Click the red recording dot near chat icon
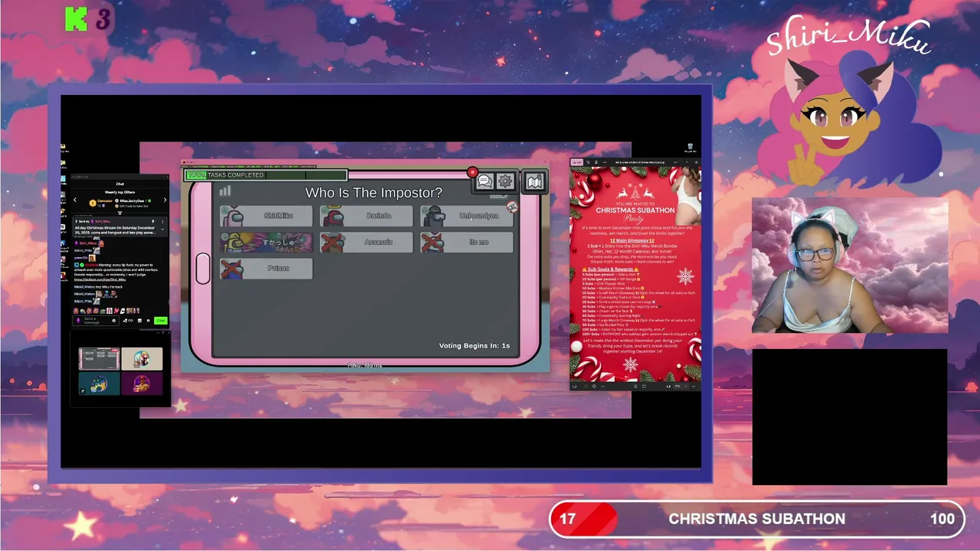The image size is (980, 551). click(x=472, y=171)
